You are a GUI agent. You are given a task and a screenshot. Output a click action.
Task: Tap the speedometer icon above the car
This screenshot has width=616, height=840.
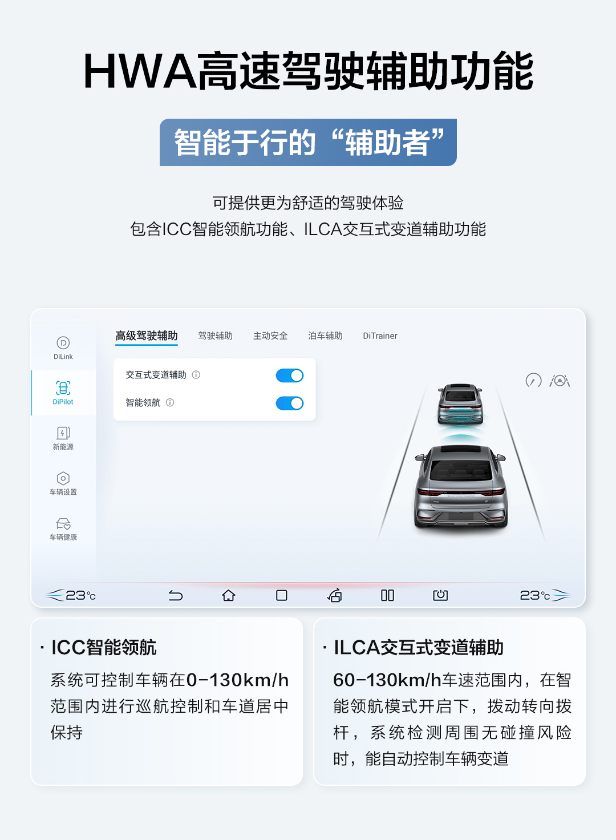click(x=533, y=380)
